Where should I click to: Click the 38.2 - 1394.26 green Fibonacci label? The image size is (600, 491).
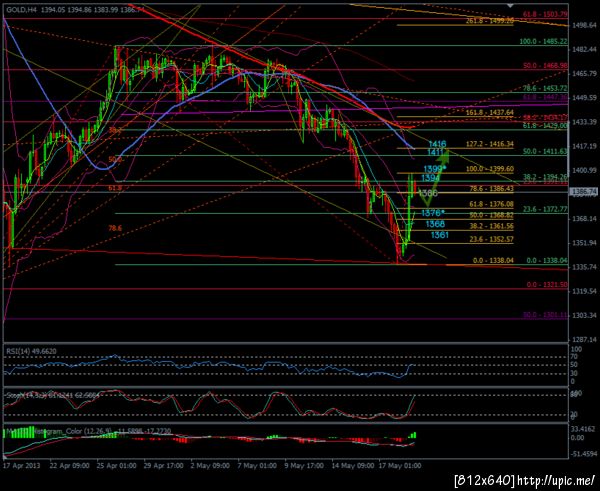[x=545, y=176]
